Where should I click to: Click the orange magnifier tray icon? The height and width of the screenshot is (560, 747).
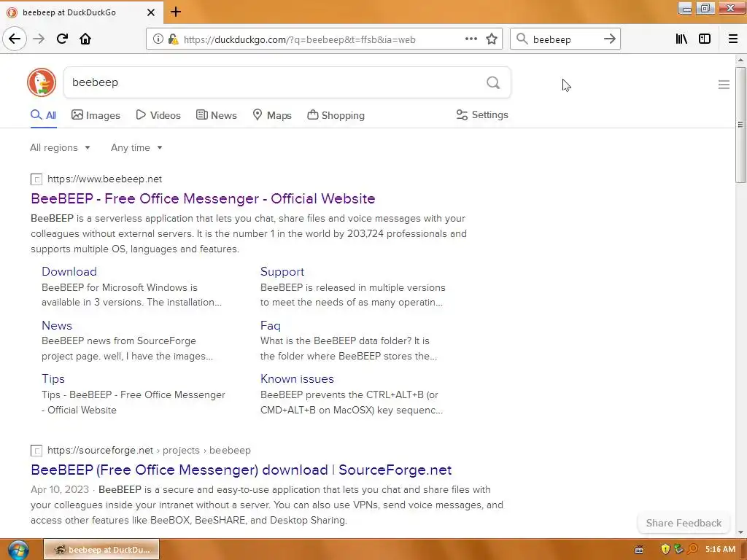(692, 550)
